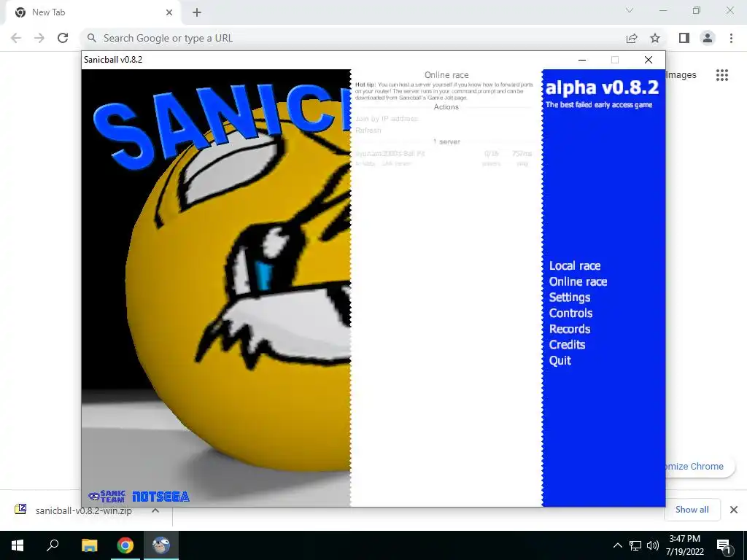
Task: Dismiss the downloads bar
Action: pos(734,510)
